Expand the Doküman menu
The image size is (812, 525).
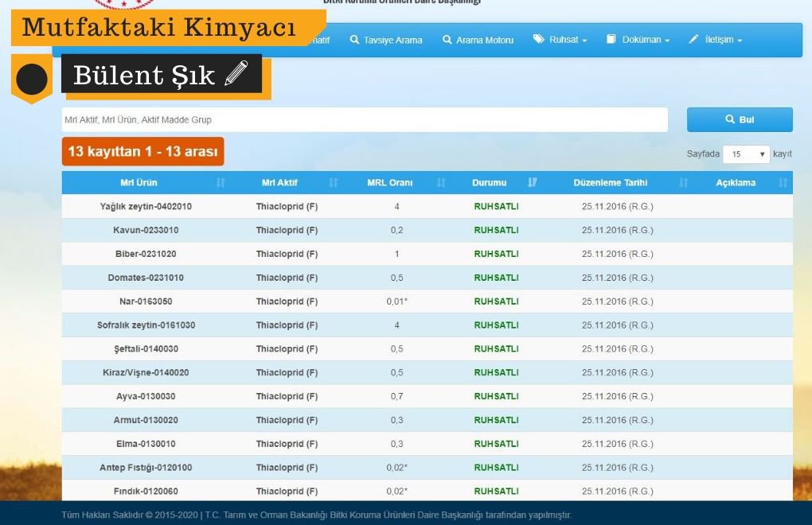[638, 39]
